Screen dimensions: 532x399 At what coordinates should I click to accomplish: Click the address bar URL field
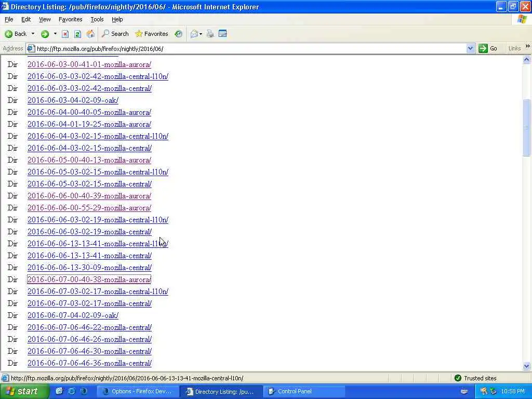pos(249,48)
